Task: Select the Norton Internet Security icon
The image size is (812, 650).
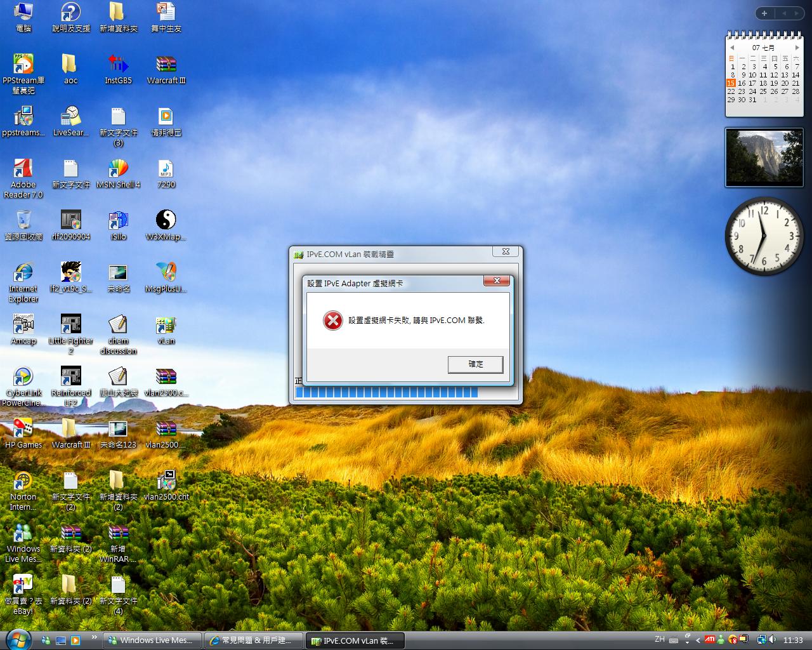Action: coord(23,491)
